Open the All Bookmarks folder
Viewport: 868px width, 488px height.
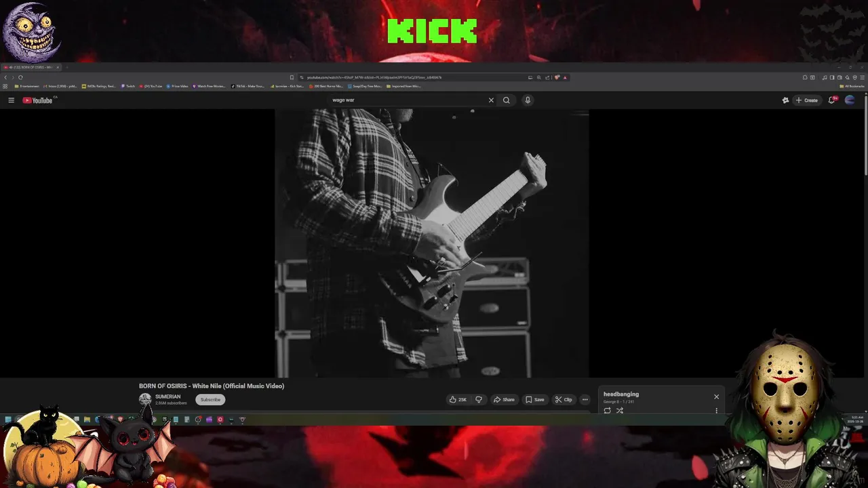click(x=852, y=86)
